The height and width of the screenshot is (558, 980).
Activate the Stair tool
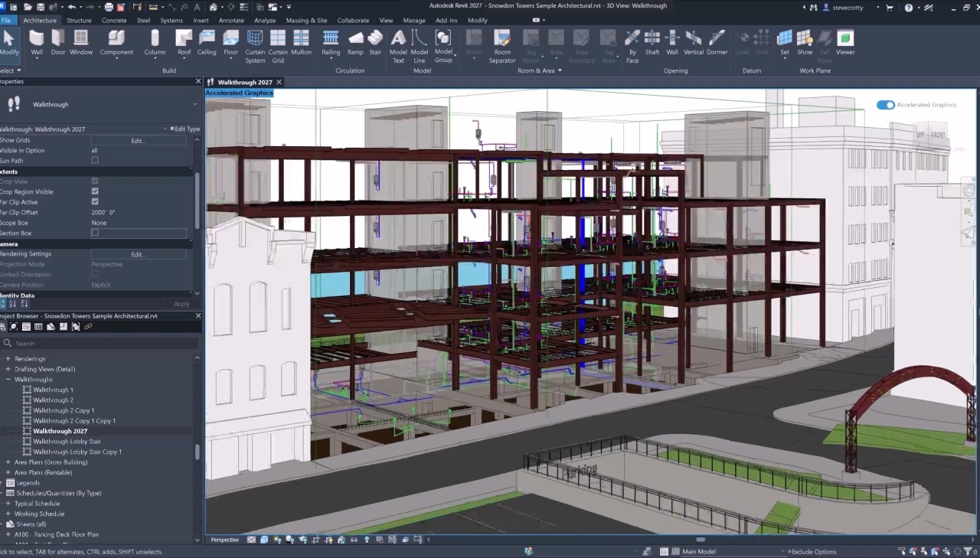[x=375, y=42]
